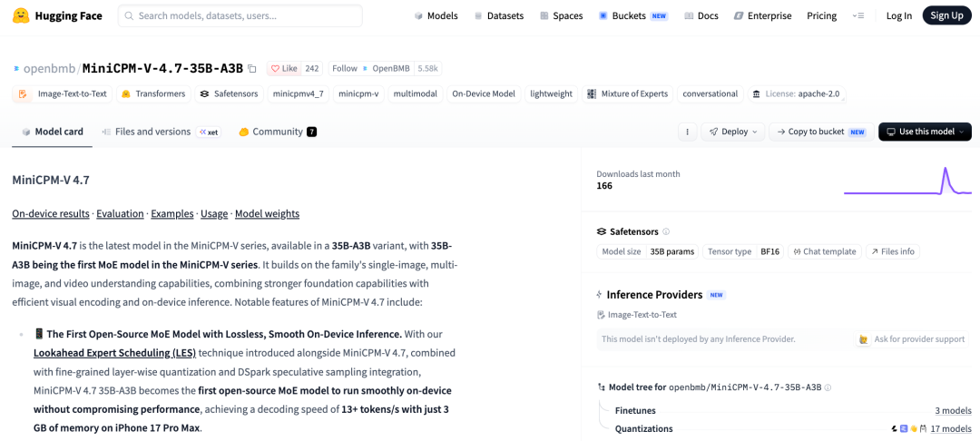Select the Mixture of Experts tag
The image size is (980, 441).
[628, 93]
